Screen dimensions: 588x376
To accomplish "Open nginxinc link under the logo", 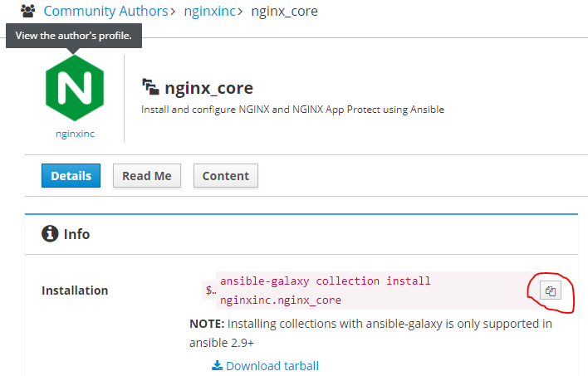I will coord(75,134).
